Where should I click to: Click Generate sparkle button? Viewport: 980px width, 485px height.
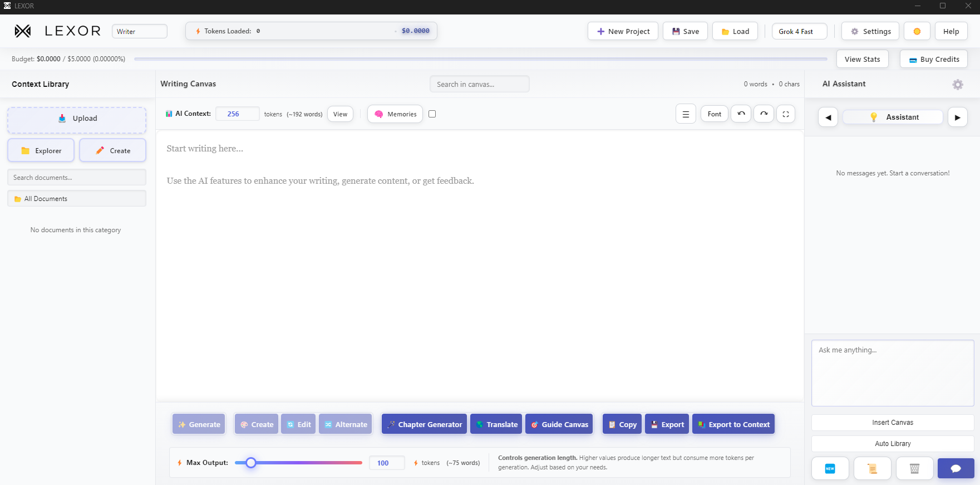(199, 424)
